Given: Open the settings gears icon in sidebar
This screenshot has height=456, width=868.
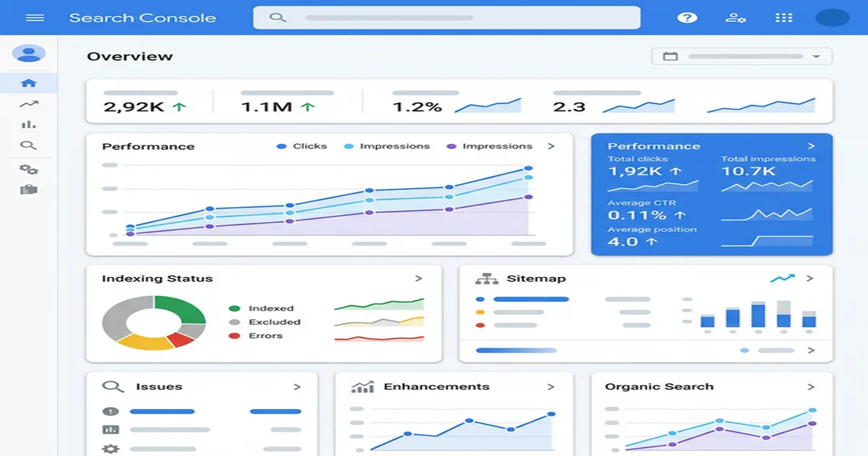Looking at the screenshot, I should 29,169.
